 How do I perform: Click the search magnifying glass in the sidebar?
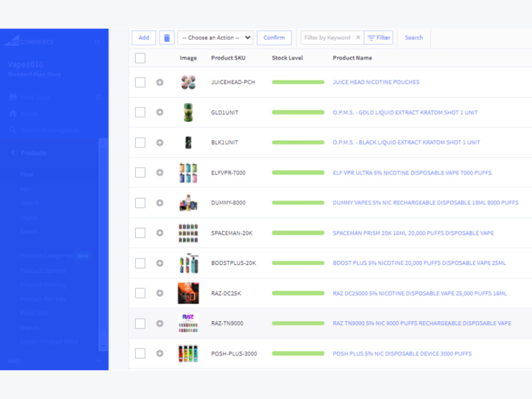pyautogui.click(x=13, y=130)
